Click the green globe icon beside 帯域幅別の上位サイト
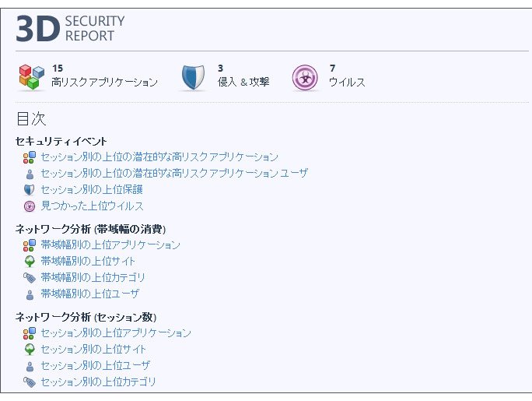Viewport: 532px width, 401px height. pos(30,262)
